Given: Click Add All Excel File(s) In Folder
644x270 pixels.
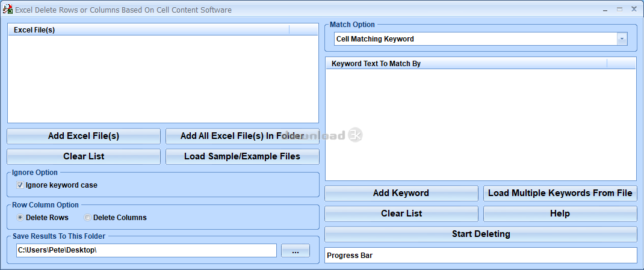Looking at the screenshot, I should (243, 137).
